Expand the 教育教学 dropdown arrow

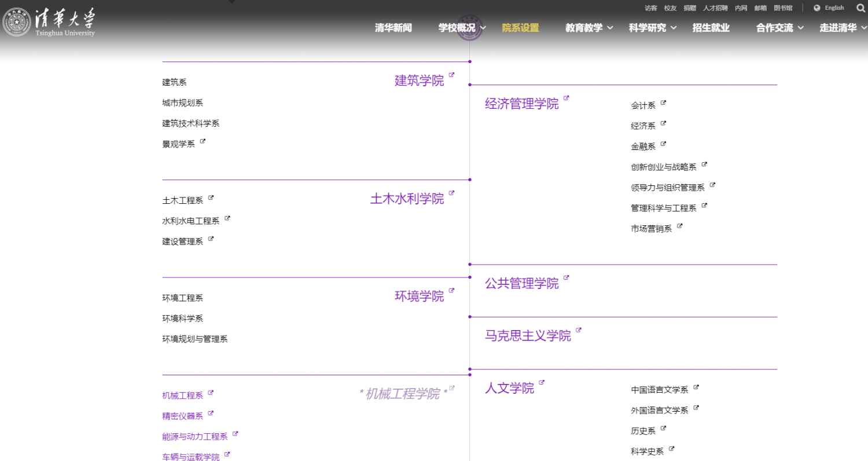(610, 28)
